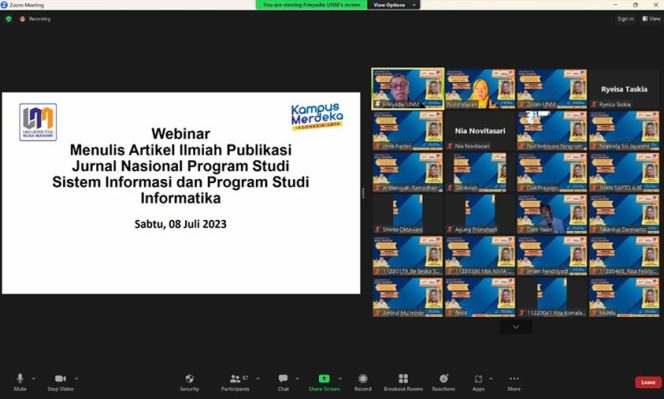Click the green encryption shield icon
This screenshot has width=664, height=399.
click(x=8, y=19)
